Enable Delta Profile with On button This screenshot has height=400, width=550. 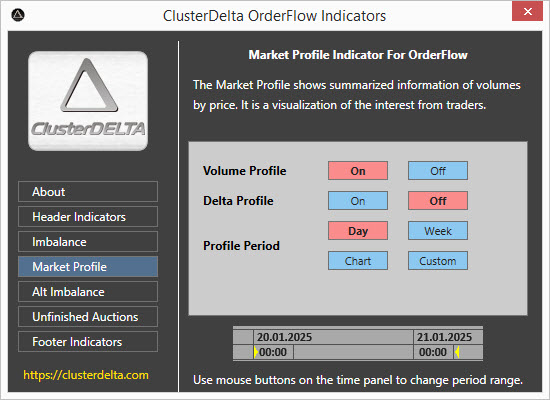point(358,201)
